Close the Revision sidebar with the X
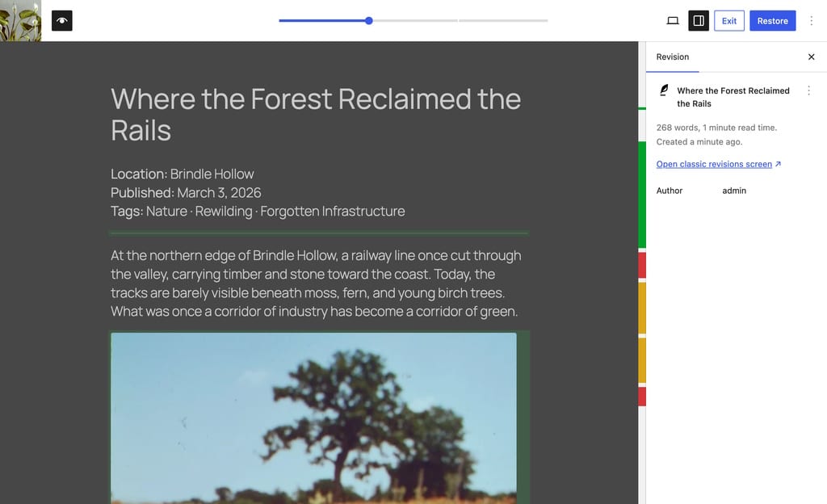This screenshot has width=827, height=504. click(x=811, y=57)
